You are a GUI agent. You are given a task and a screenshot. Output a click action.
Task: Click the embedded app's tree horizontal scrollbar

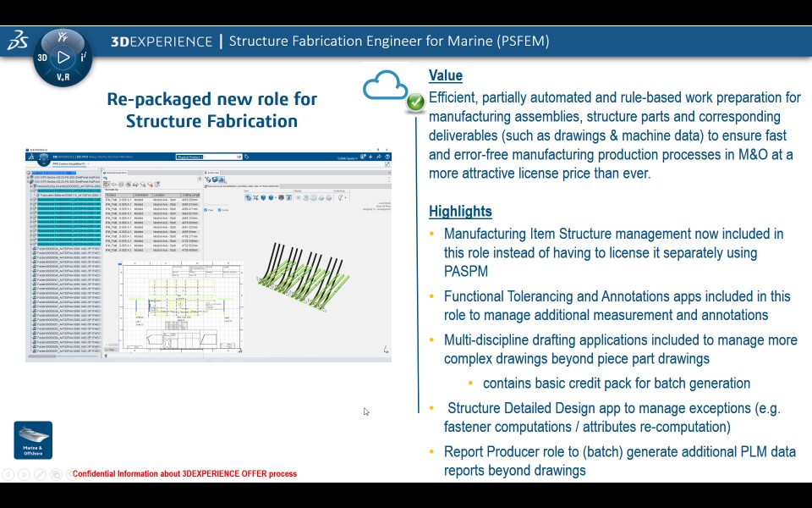coord(62,356)
